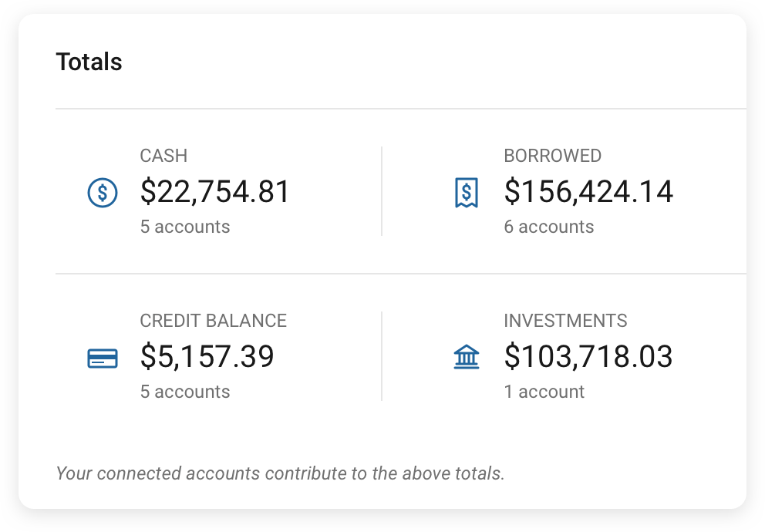
Task: Click the $5,157.39 credit balance amount
Action: click(x=207, y=357)
